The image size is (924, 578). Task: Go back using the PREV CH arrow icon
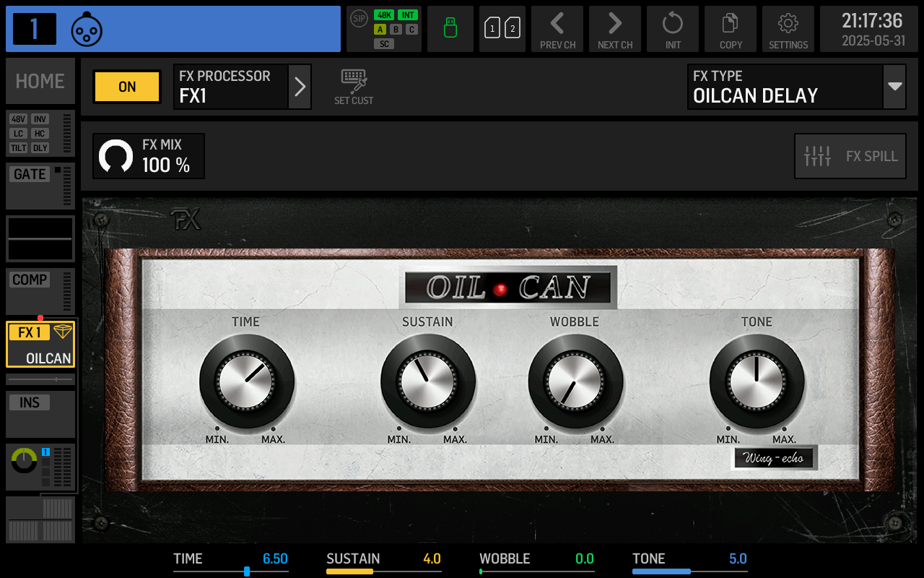[557, 29]
